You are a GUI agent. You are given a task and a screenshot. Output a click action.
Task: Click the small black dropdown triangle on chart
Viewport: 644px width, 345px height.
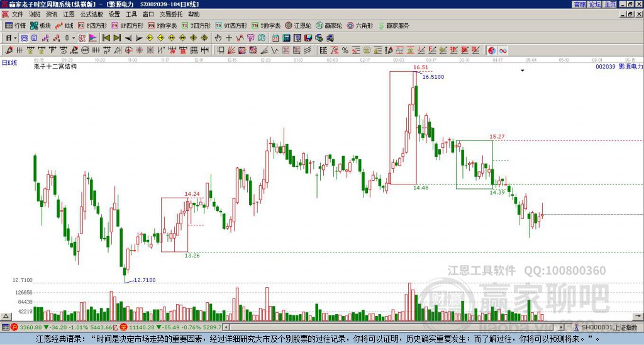[x=523, y=71]
